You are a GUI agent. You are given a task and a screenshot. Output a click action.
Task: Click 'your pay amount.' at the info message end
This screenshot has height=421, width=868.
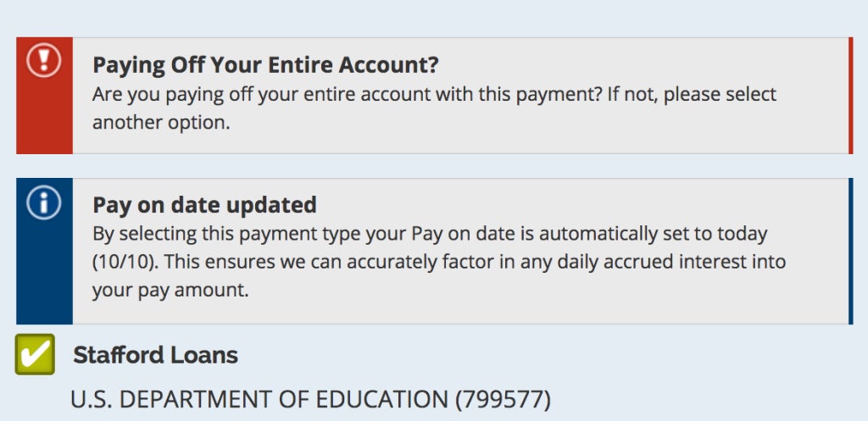pyautogui.click(x=170, y=291)
